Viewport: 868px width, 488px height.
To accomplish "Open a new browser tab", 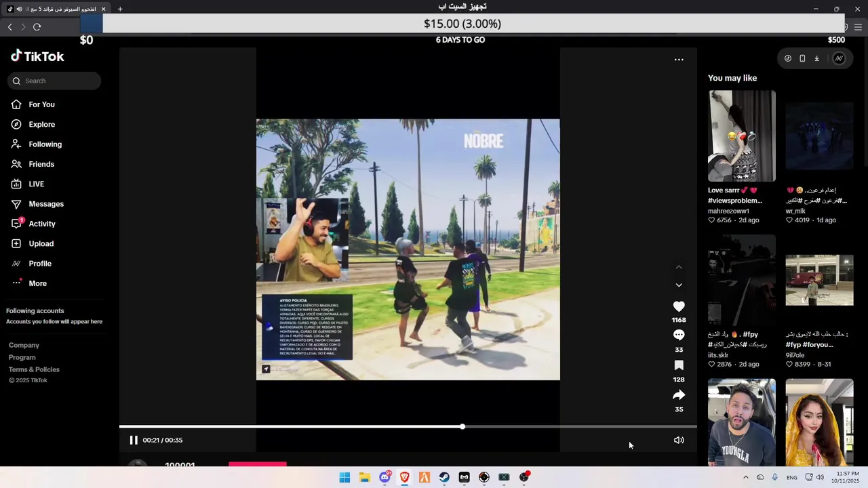I will tap(120, 9).
